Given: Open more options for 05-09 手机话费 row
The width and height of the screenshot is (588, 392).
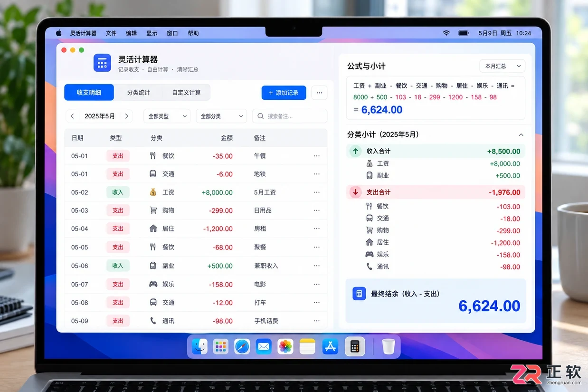Looking at the screenshot, I should [x=317, y=321].
